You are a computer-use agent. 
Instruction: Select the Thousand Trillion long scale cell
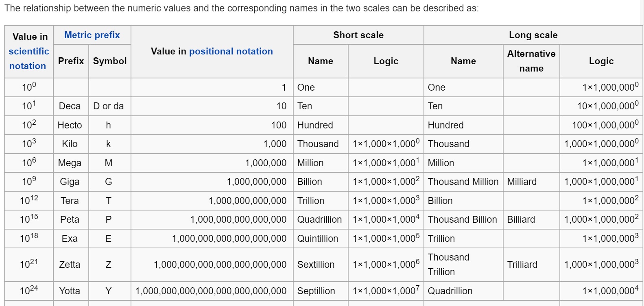[x=463, y=265]
